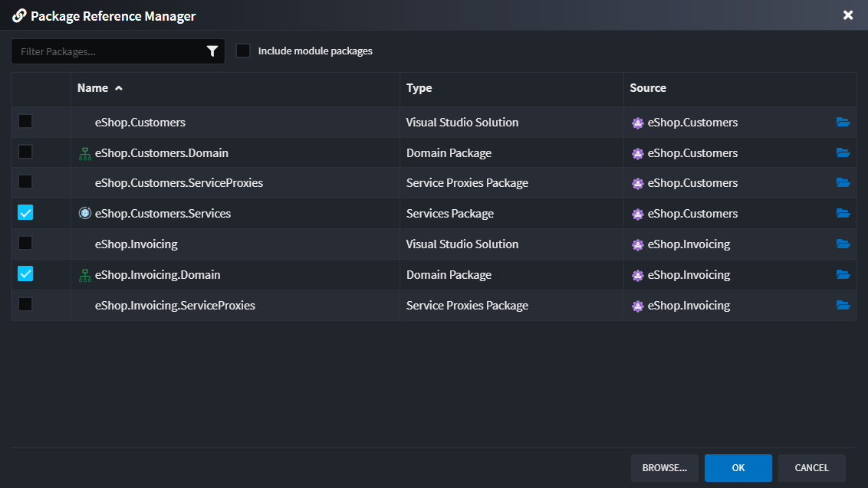The width and height of the screenshot is (868, 488).
Task: Toggle the Name column sort arrow
Action: click(118, 89)
